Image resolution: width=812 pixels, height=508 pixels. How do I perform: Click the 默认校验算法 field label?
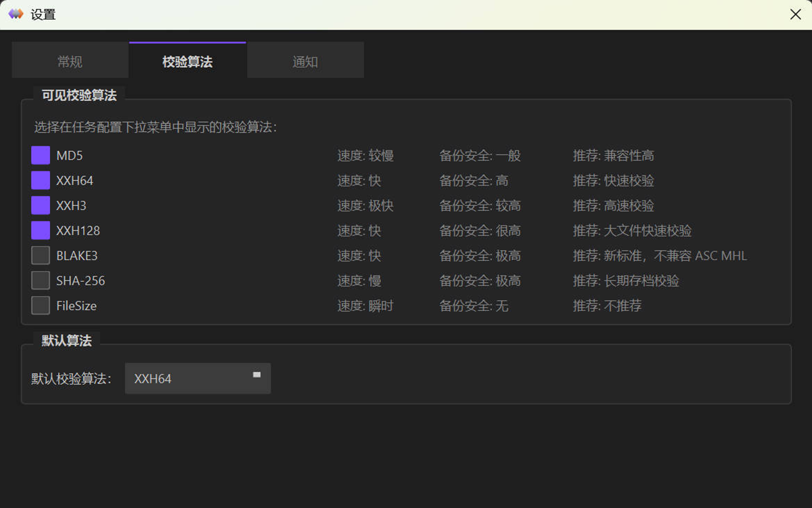pos(72,379)
